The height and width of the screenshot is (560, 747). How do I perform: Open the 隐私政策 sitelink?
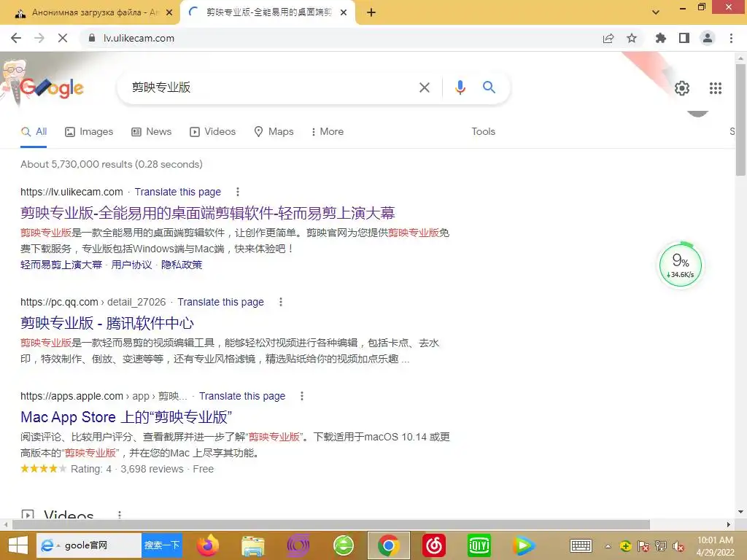point(182,265)
